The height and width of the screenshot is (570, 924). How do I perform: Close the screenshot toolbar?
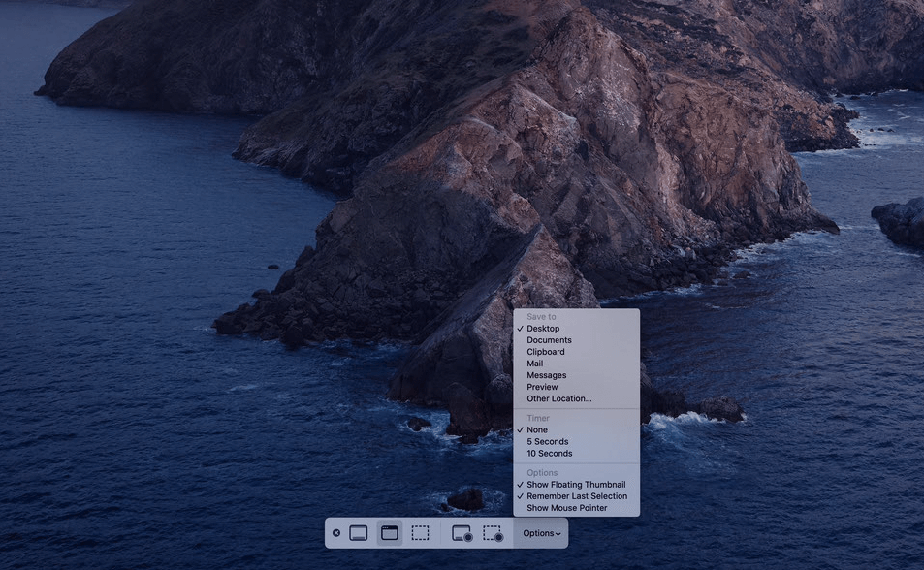336,533
